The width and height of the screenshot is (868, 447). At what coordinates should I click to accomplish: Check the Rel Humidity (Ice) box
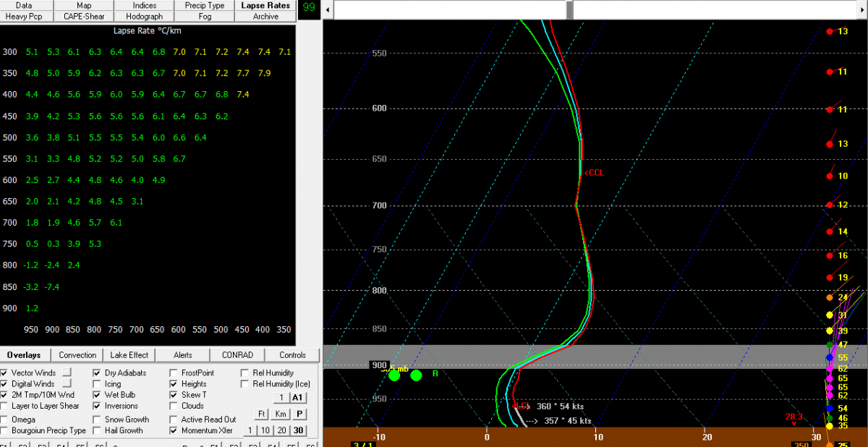point(246,384)
